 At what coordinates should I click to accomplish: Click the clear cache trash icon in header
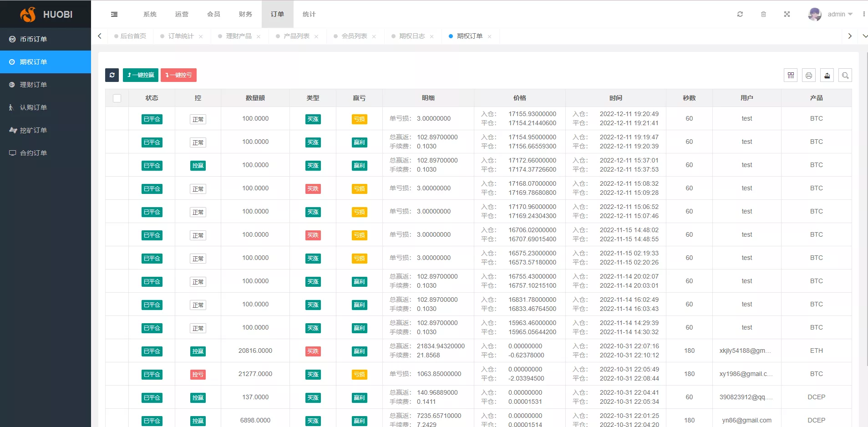(x=764, y=14)
